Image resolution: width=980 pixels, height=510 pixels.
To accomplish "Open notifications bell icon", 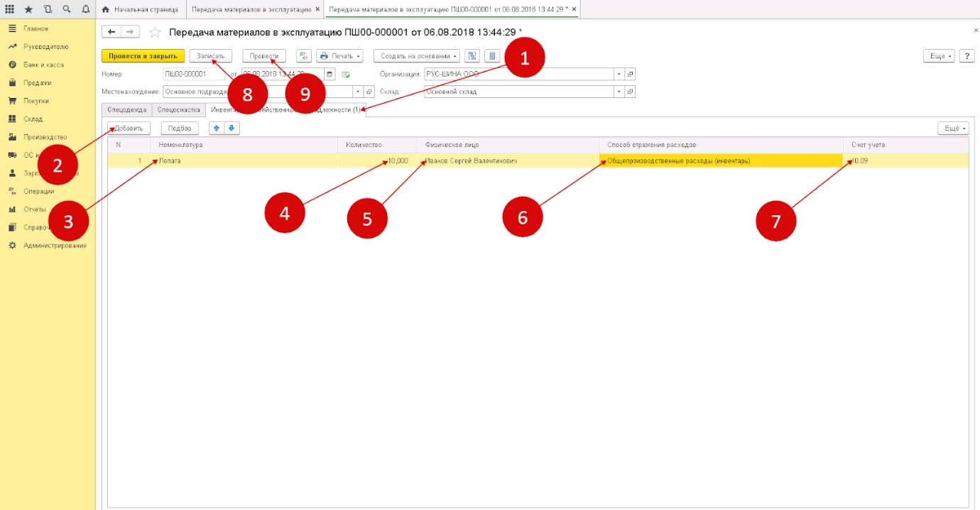I will point(85,9).
